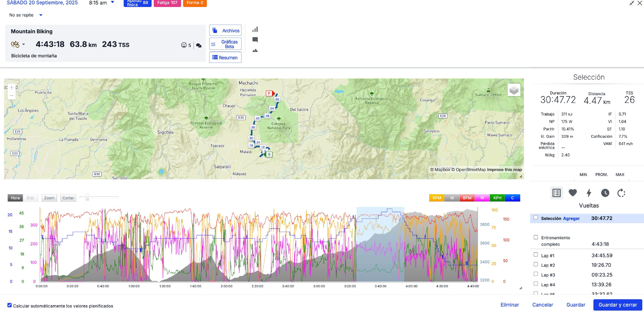Click the map layers icon

(514, 90)
